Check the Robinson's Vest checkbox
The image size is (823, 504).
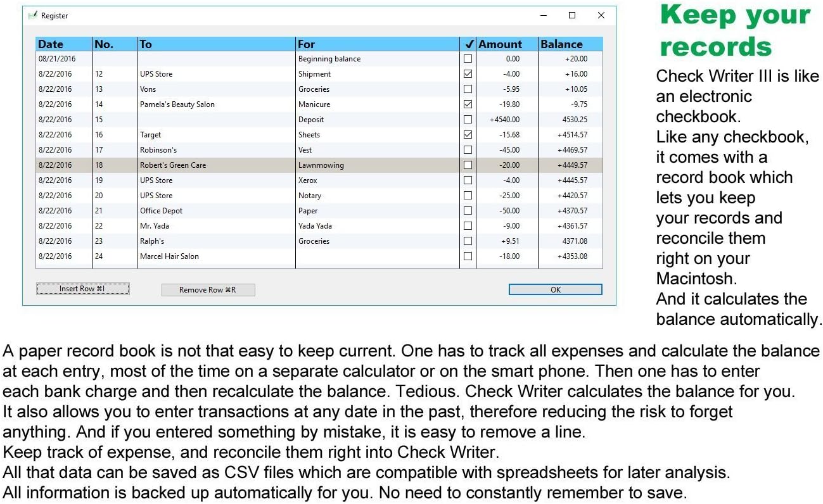pyautogui.click(x=468, y=150)
